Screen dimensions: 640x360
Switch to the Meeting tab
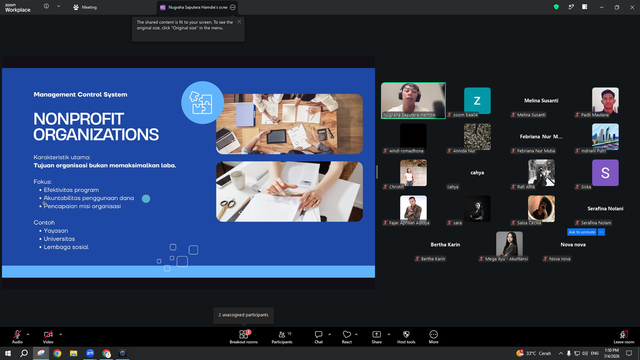85,7
